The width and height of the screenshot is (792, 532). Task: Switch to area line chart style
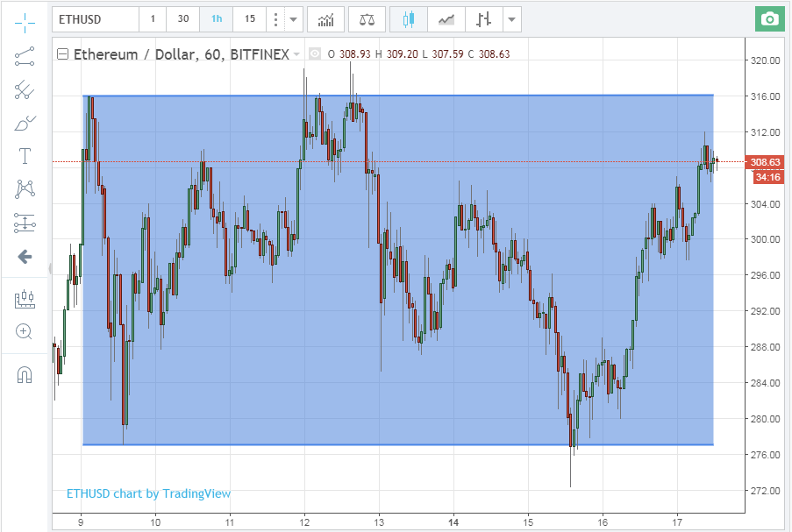click(x=446, y=19)
